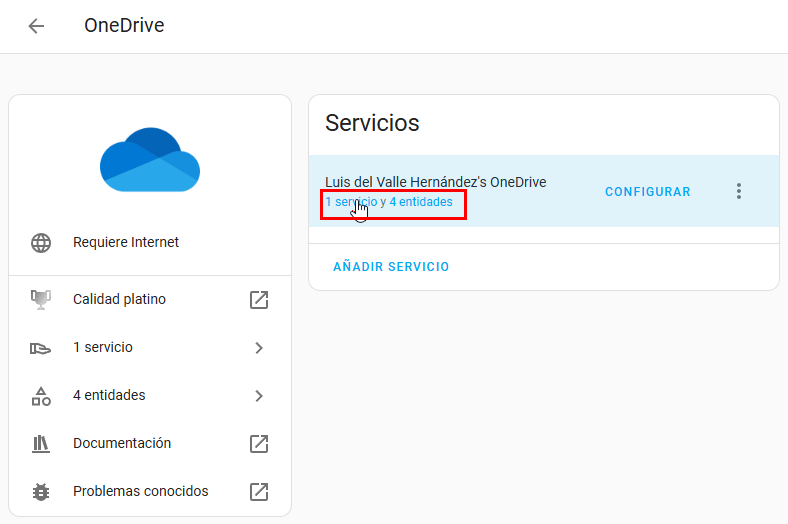Click the OneDrive cloud logo
The width and height of the screenshot is (788, 524).
[x=150, y=159]
